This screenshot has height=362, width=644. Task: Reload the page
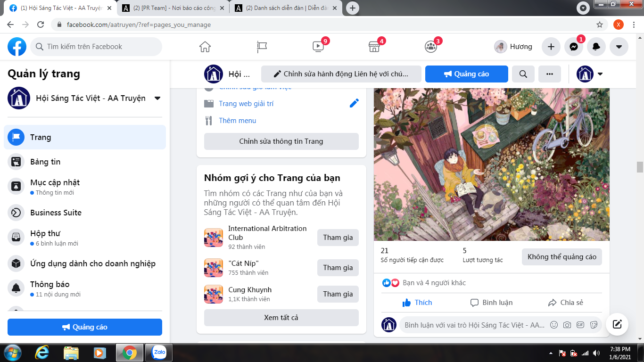click(x=41, y=25)
